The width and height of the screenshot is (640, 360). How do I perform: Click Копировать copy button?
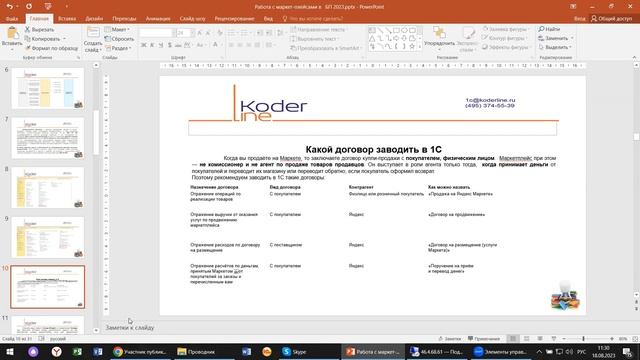point(42,39)
